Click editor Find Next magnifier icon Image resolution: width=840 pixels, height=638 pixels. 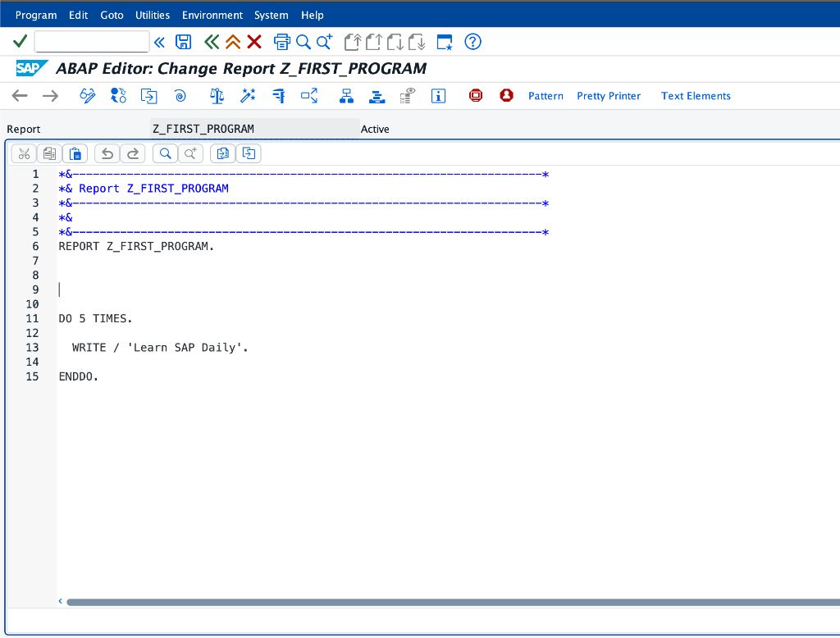[x=190, y=153]
